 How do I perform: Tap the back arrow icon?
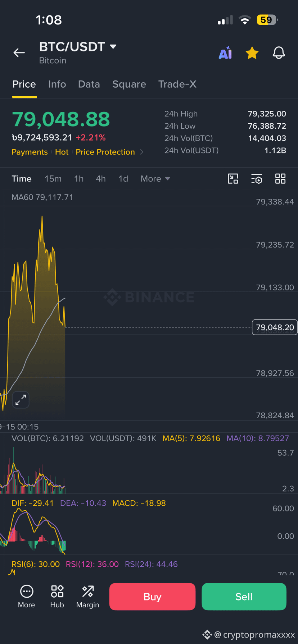(x=19, y=53)
